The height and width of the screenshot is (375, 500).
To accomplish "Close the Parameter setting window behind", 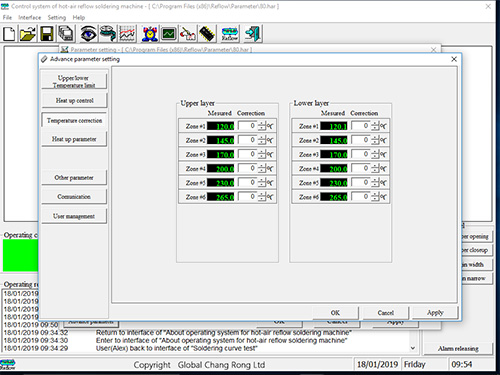I will 433,50.
